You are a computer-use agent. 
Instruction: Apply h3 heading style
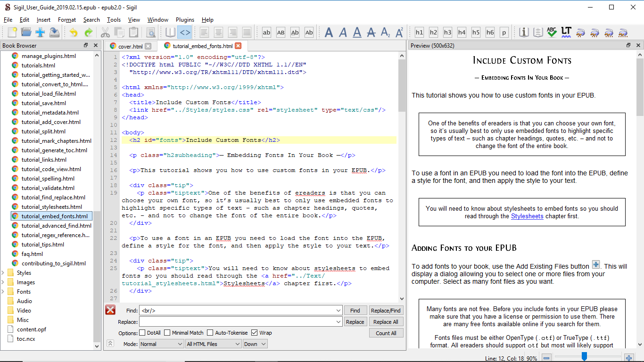[x=447, y=33]
